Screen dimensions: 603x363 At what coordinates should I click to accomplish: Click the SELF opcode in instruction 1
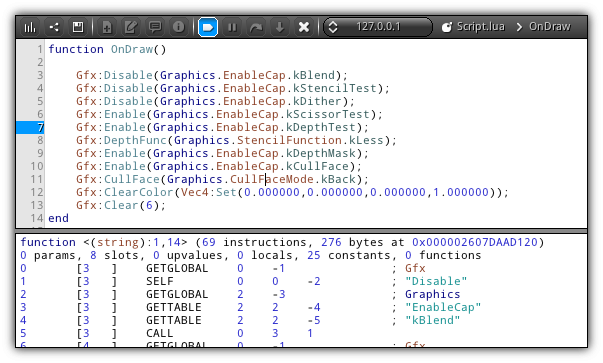160,281
